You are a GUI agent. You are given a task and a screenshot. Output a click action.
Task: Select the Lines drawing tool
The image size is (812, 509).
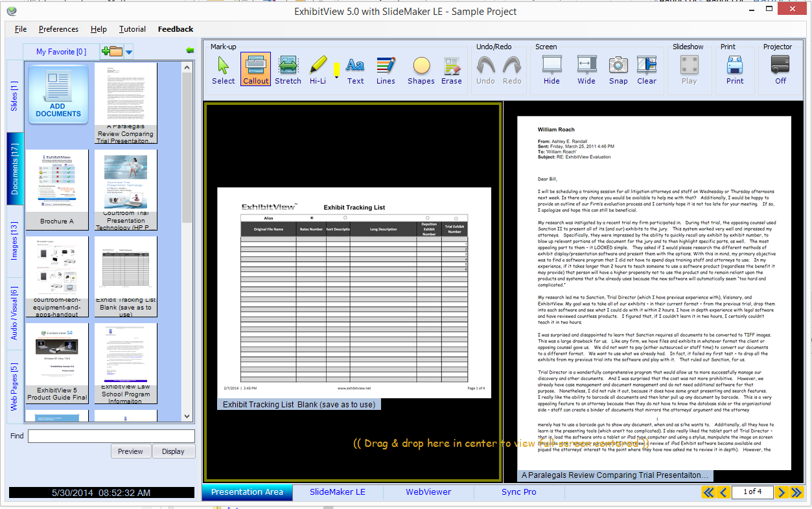386,70
